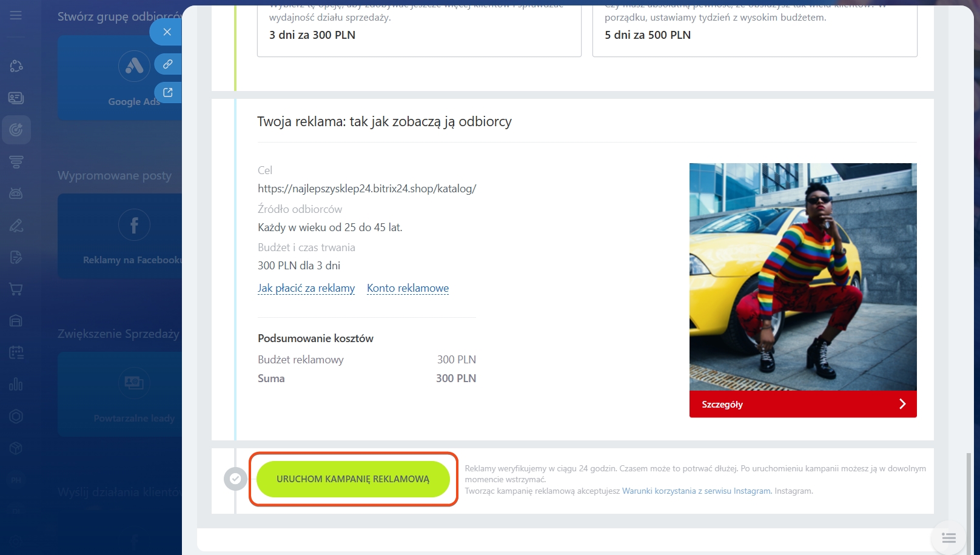980x555 pixels.
Task: Click the step checkmark circle by launch button
Action: tap(235, 479)
